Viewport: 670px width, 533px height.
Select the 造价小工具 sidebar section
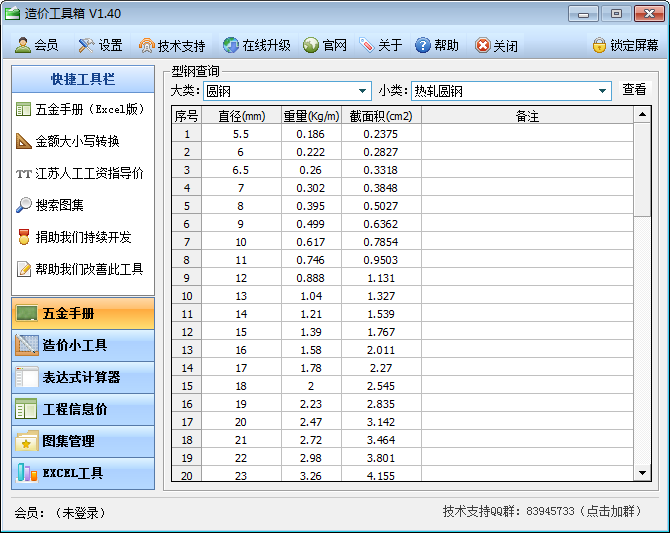(83, 345)
